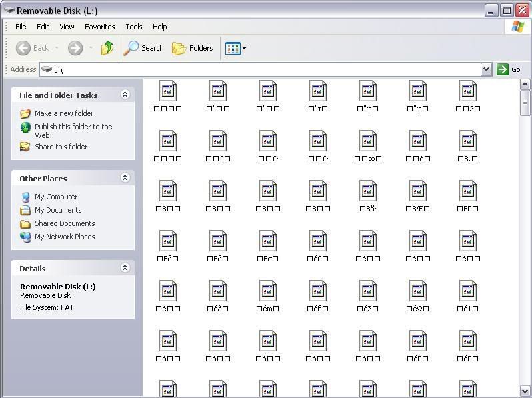Open the Views dropdown arrow

[244, 48]
